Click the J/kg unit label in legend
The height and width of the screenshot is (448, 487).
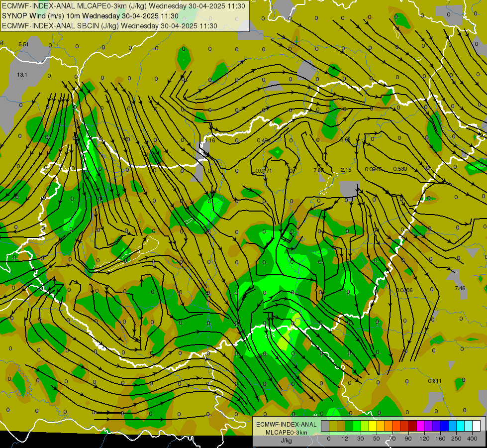tap(286, 441)
